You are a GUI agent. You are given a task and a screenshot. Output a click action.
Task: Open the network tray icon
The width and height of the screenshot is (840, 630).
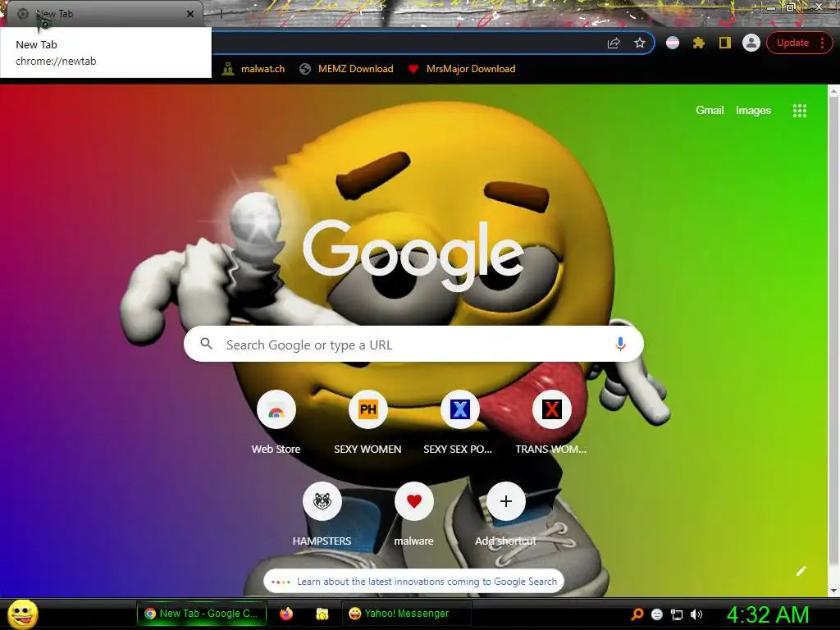click(677, 614)
